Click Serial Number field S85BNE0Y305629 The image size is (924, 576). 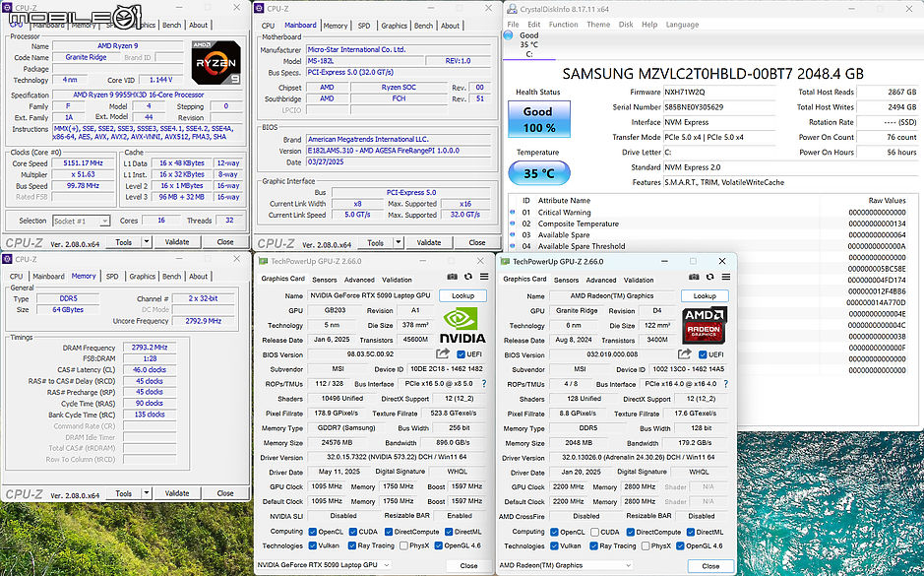pos(718,107)
